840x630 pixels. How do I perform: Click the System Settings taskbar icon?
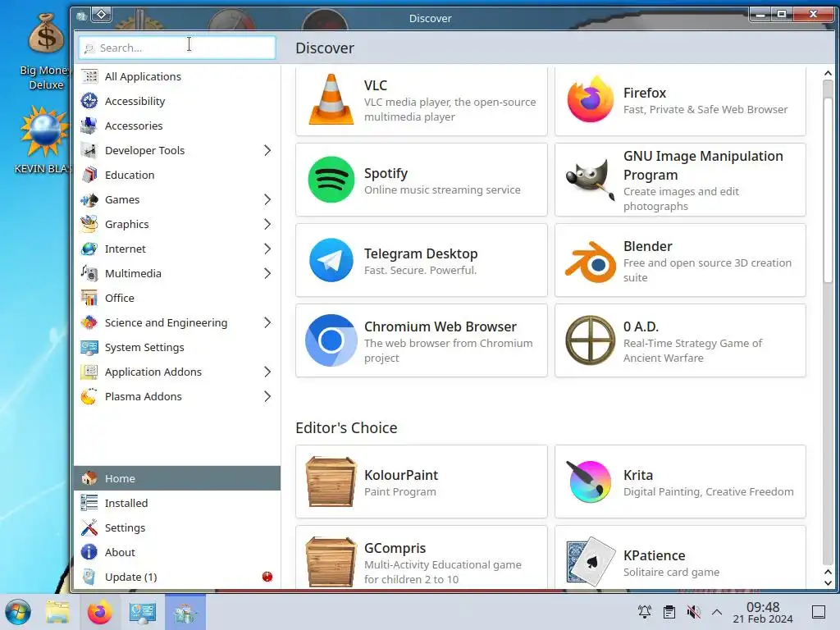pyautogui.click(x=142, y=612)
